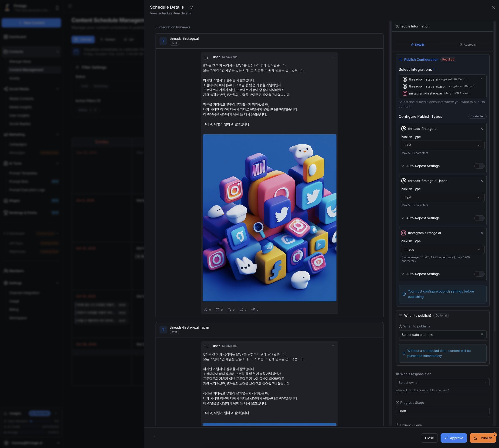Click the orange Publish button
Screen dimensions: 499x448
(x=482, y=438)
